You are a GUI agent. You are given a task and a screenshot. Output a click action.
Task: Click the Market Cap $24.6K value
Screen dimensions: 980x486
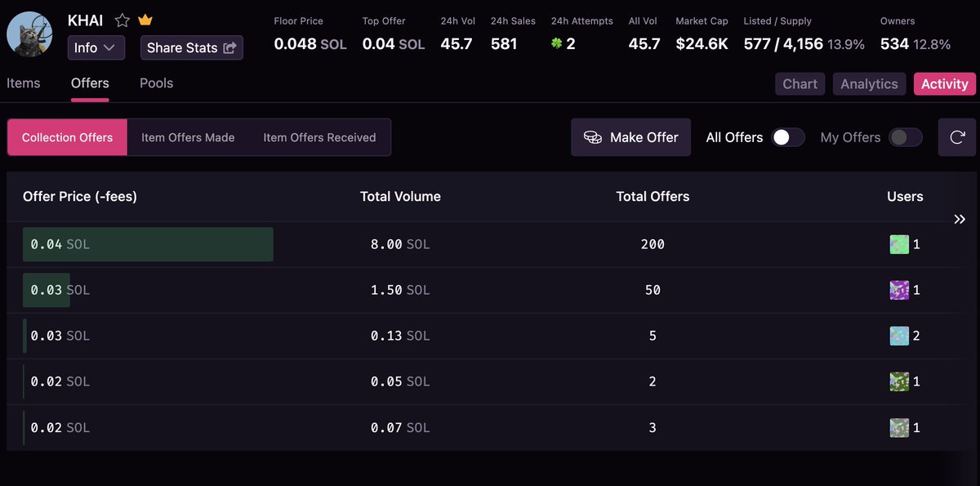702,44
